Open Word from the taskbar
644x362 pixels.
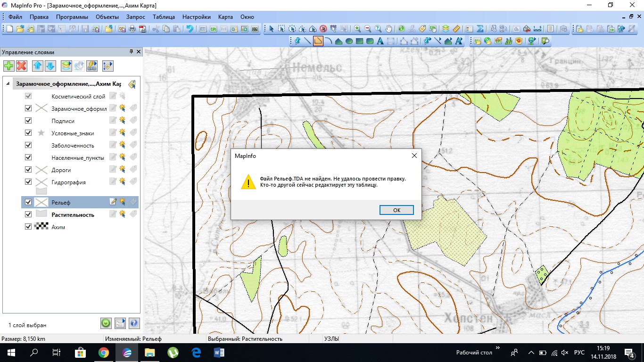(219, 353)
